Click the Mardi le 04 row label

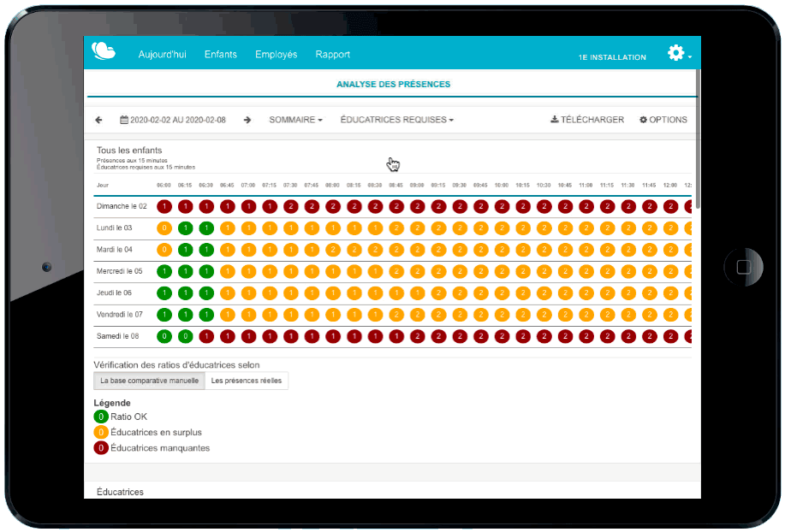[x=114, y=250]
